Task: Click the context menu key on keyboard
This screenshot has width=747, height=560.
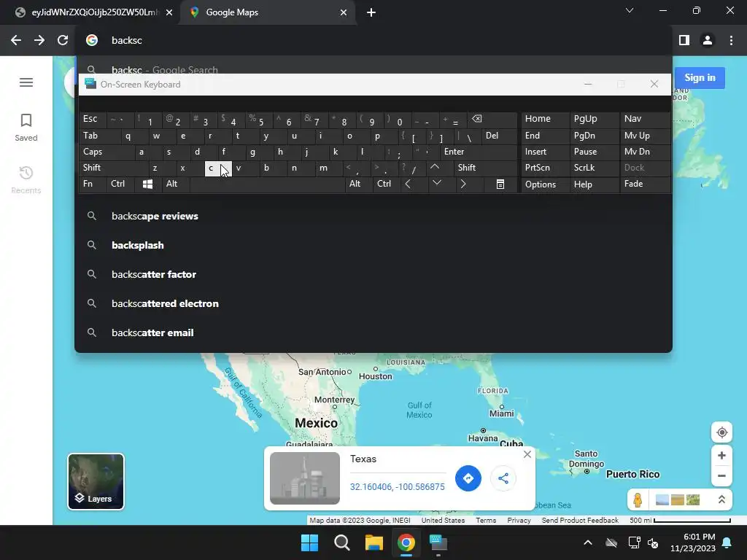Action: 500,184
